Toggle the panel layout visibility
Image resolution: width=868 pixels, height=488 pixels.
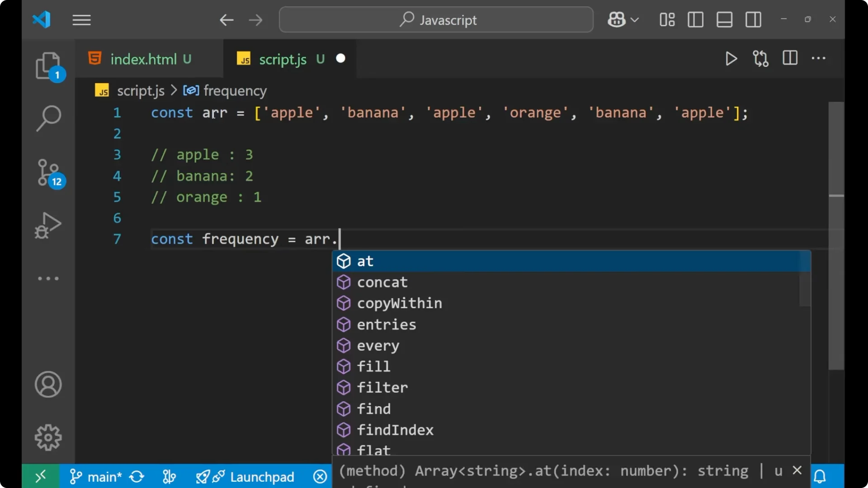point(724,19)
